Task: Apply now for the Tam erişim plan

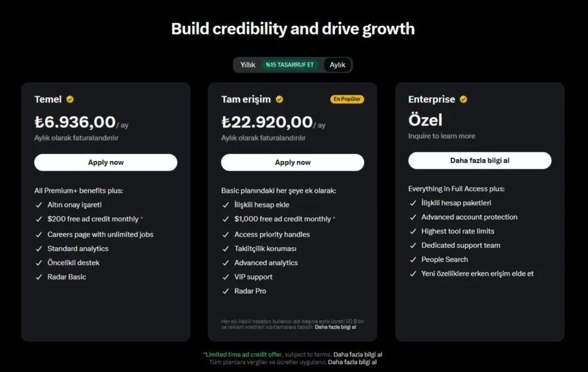Action: point(292,162)
